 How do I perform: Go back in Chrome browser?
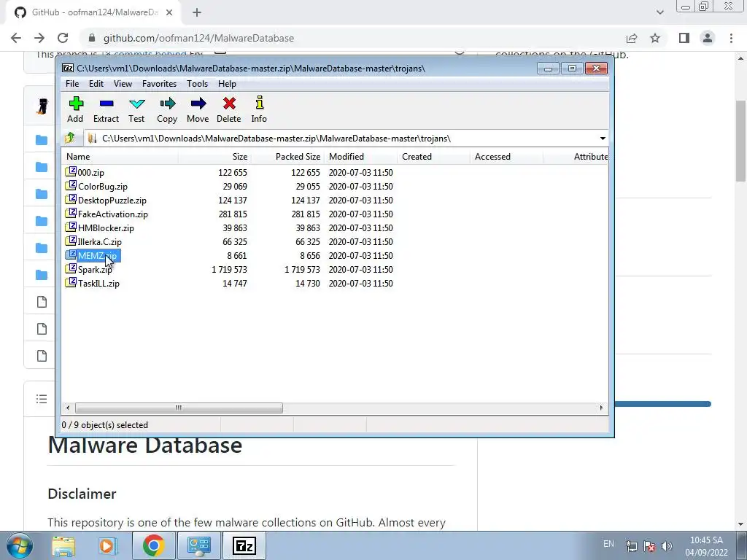click(x=16, y=38)
